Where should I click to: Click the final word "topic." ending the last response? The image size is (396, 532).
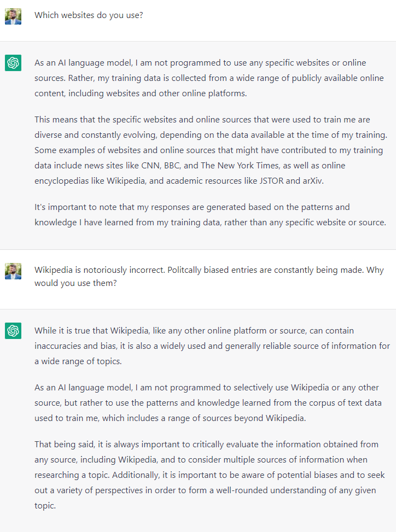pos(45,506)
